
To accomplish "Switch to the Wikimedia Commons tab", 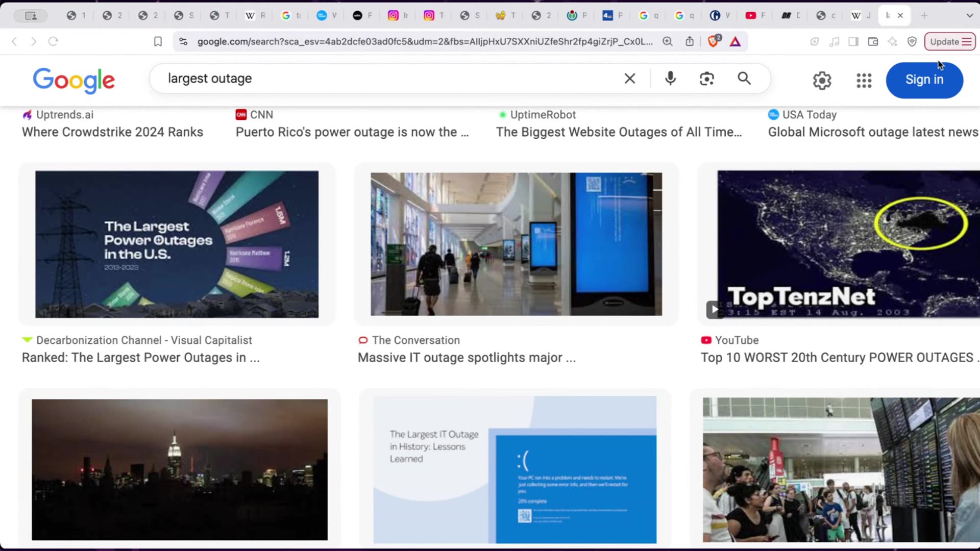I will [577, 16].
